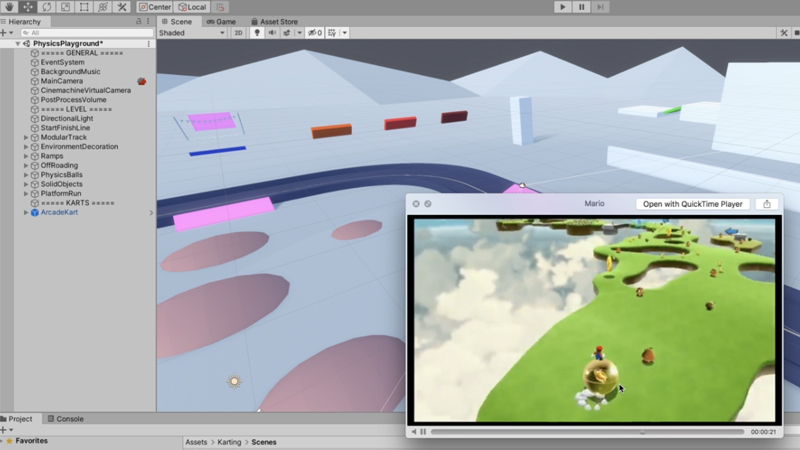800x450 pixels.
Task: Select the Rect transform tool
Action: [84, 7]
